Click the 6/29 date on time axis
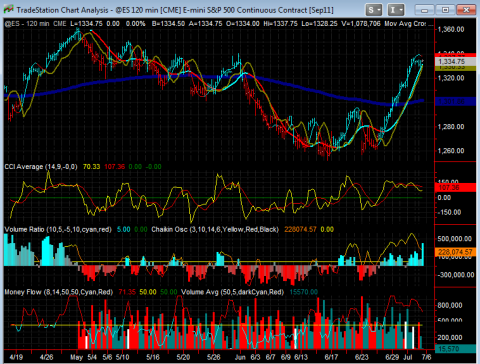 click(392, 357)
